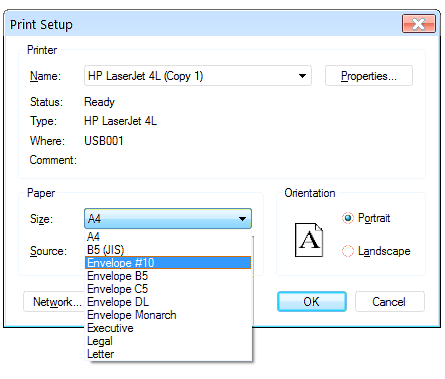Select A4 from the size list
The width and height of the screenshot is (445, 379).
click(168, 237)
